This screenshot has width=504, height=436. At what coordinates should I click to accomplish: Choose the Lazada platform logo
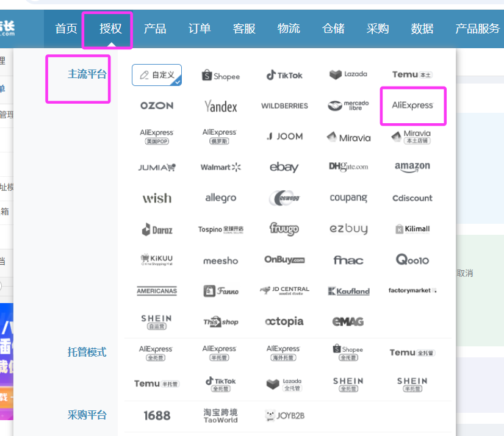coord(348,74)
